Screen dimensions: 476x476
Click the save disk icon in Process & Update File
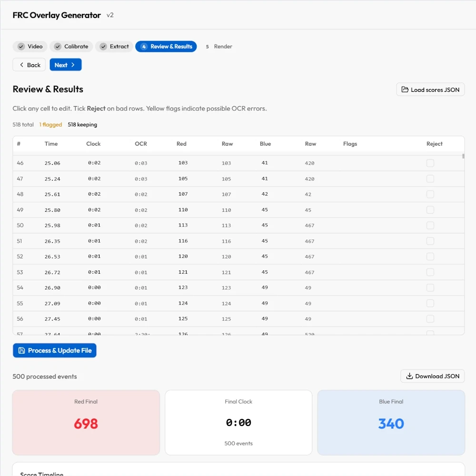click(x=21, y=350)
